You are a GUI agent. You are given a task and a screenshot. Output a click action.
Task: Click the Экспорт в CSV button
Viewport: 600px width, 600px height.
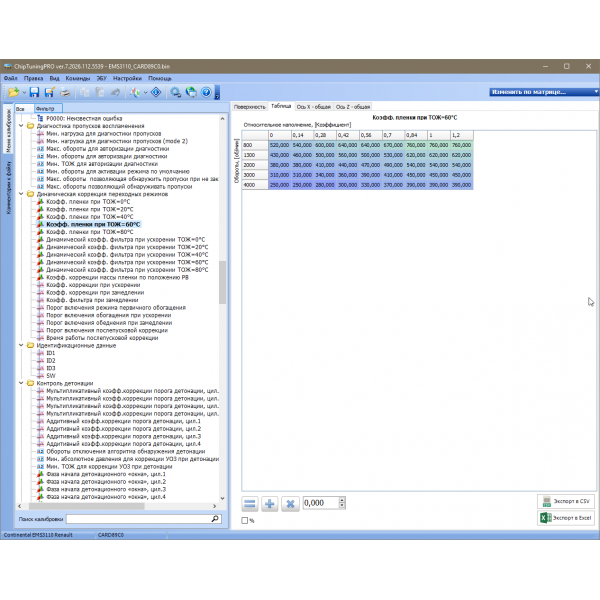[x=566, y=502]
